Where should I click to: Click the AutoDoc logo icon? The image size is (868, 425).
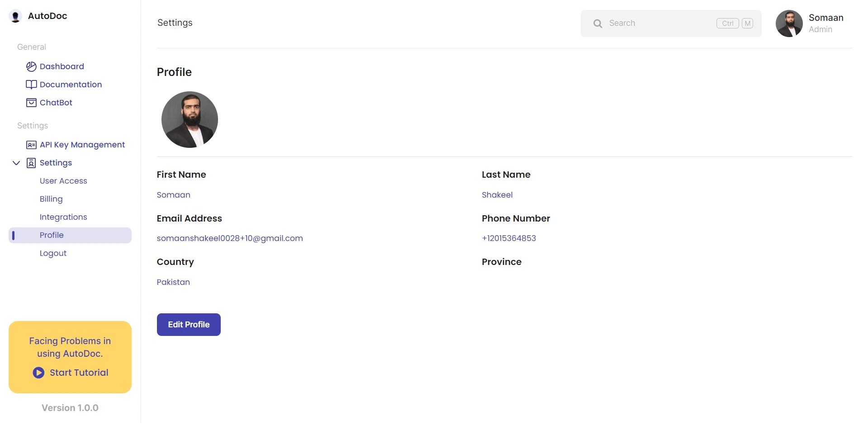(15, 16)
